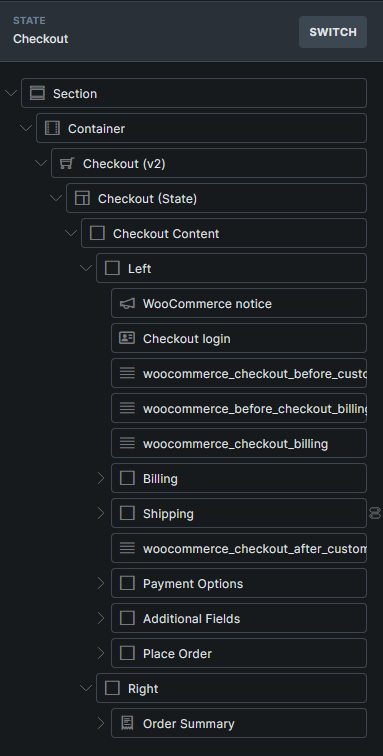
Task: Collapse the Checkout Content node
Action: click(71, 233)
